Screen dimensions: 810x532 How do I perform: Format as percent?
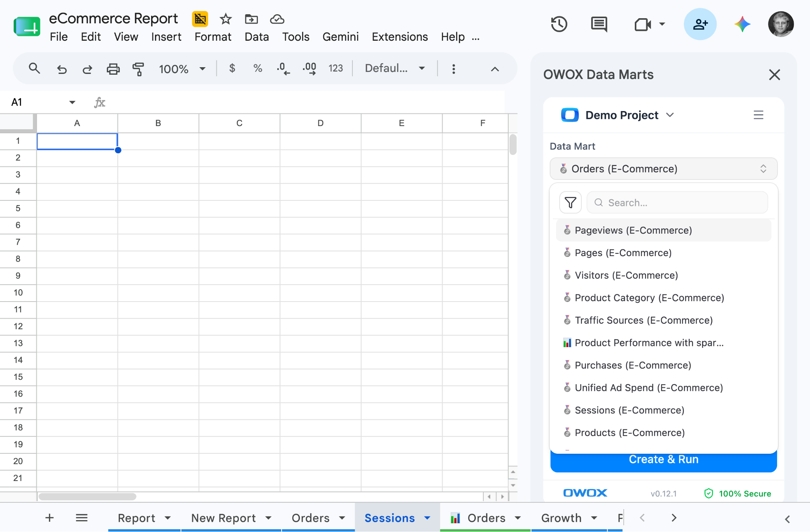(258, 68)
